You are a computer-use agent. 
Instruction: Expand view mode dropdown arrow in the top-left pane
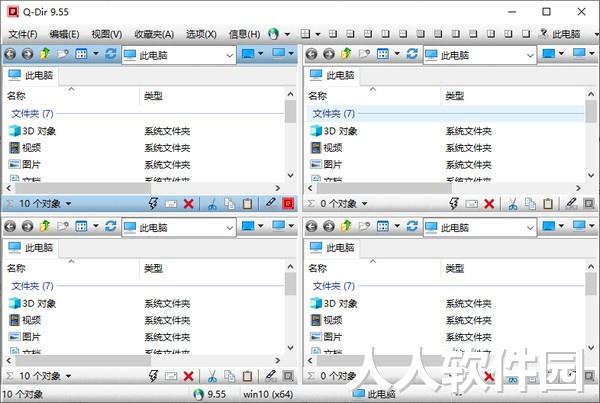pyautogui.click(x=96, y=54)
